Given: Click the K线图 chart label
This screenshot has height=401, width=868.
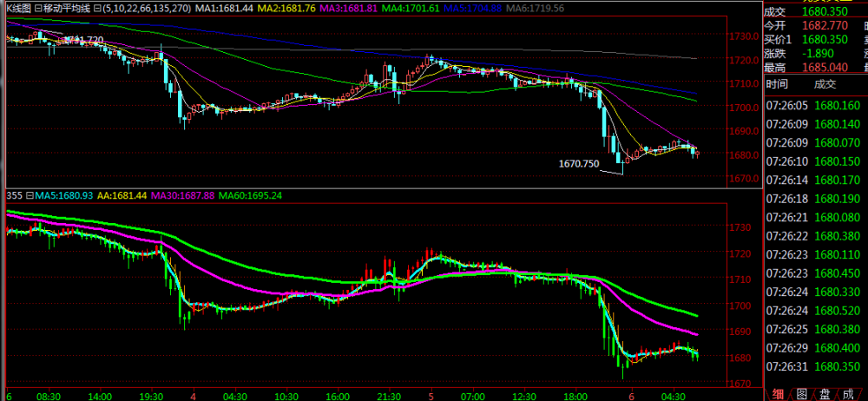Looking at the screenshot, I should [19, 9].
